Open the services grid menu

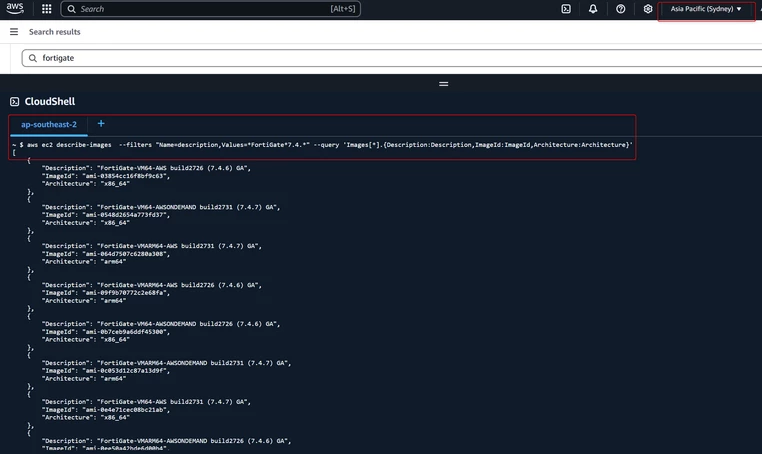(47, 9)
